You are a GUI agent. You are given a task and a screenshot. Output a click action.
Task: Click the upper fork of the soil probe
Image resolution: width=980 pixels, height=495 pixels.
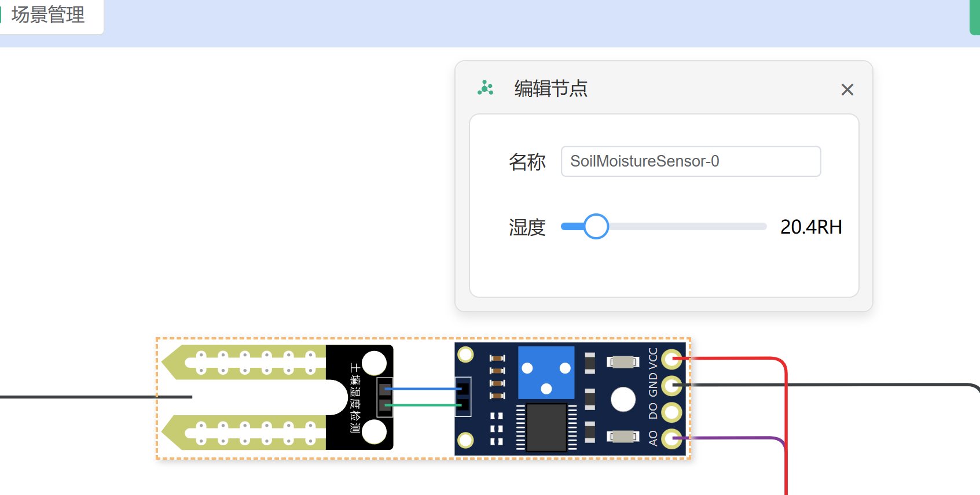click(x=255, y=363)
